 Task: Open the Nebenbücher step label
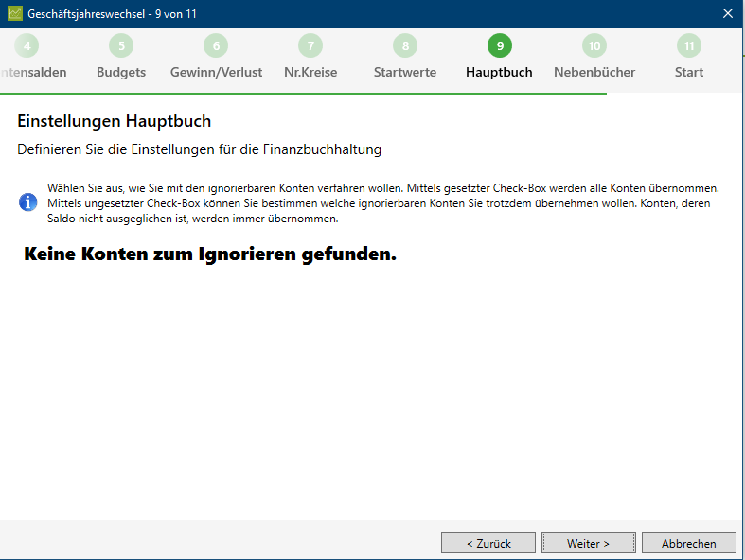click(594, 72)
